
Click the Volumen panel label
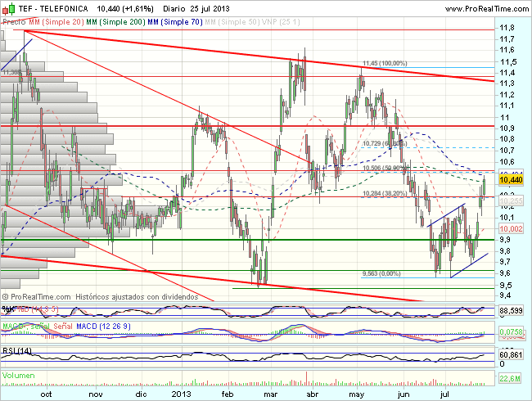(x=20, y=376)
